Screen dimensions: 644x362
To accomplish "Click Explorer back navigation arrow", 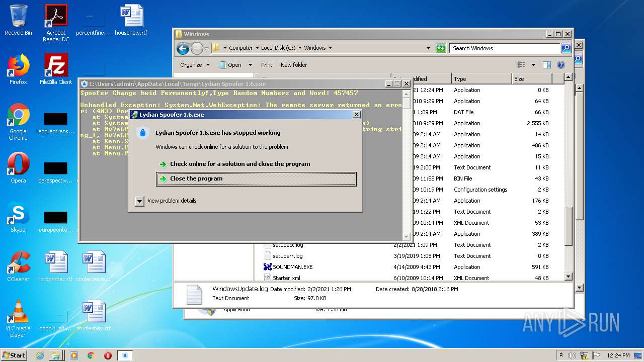I will pos(183,48).
